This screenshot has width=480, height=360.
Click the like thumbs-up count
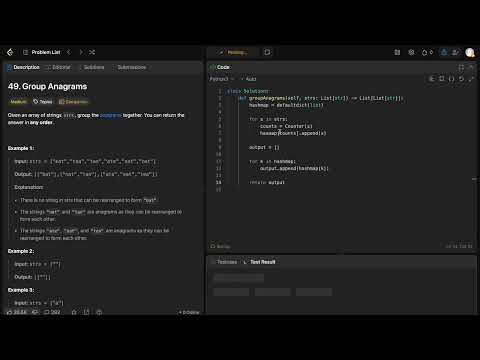point(17,312)
